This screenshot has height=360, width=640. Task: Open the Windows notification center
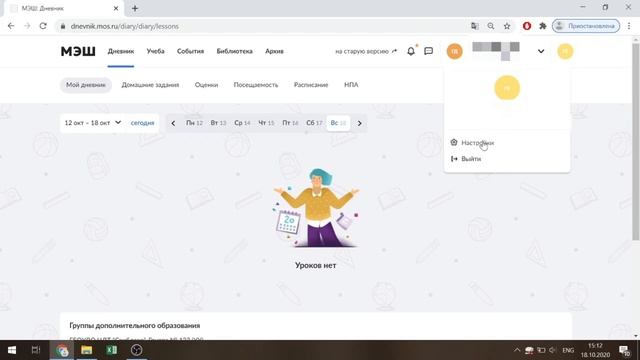tap(624, 350)
